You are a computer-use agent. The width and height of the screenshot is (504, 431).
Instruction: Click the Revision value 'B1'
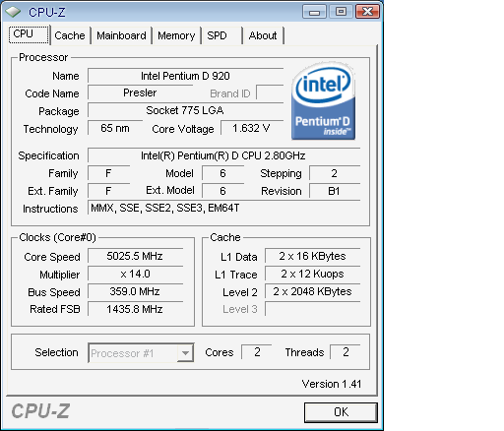pyautogui.click(x=335, y=191)
